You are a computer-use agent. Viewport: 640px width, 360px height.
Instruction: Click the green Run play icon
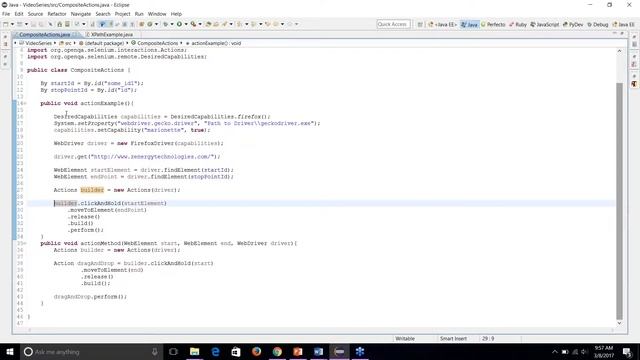click(x=179, y=24)
